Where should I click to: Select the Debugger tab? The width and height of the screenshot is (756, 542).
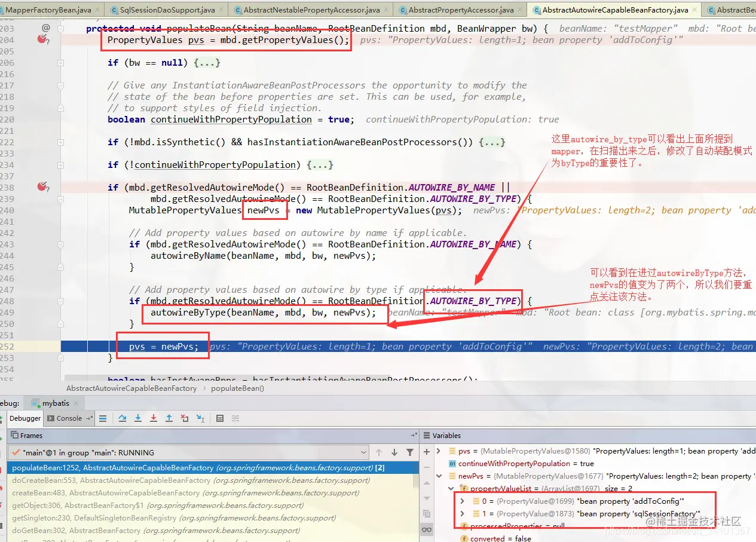point(25,418)
